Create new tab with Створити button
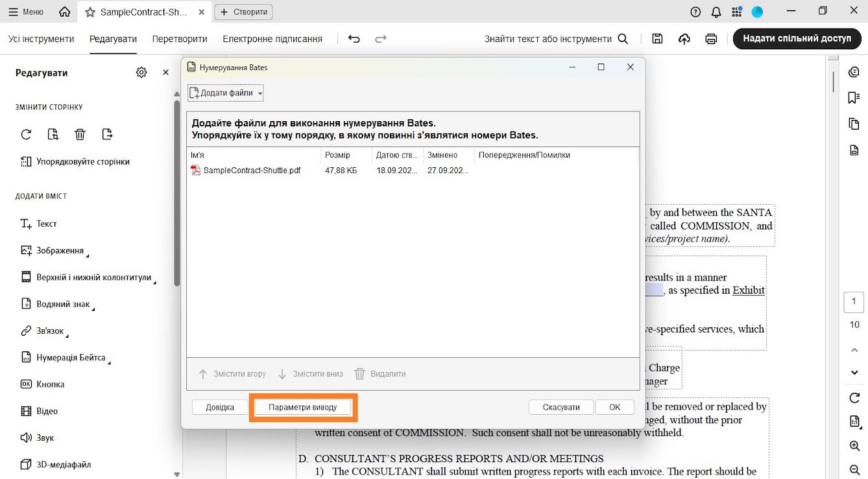 (243, 12)
